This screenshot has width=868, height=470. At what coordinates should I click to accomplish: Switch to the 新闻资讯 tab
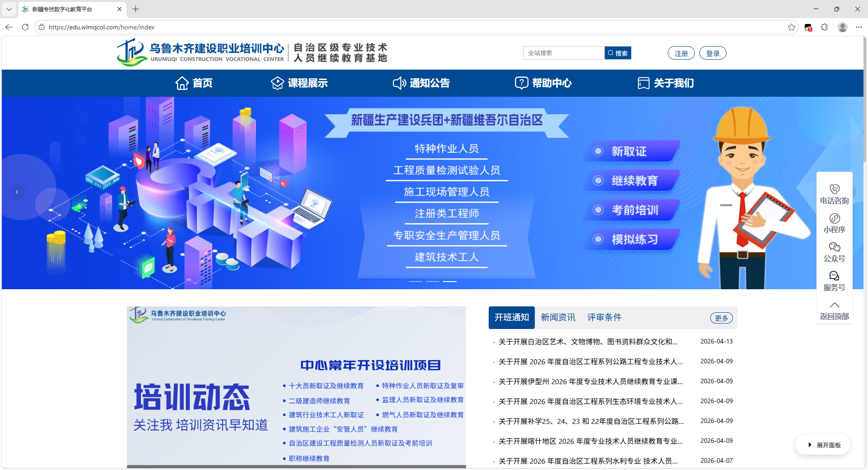[x=558, y=318]
